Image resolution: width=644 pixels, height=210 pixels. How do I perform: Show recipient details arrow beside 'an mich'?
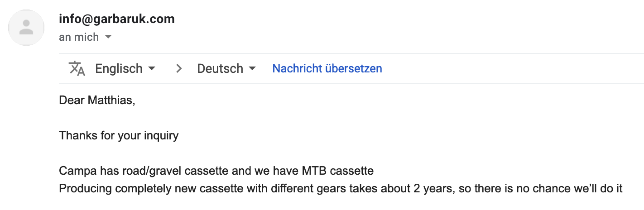tap(108, 37)
